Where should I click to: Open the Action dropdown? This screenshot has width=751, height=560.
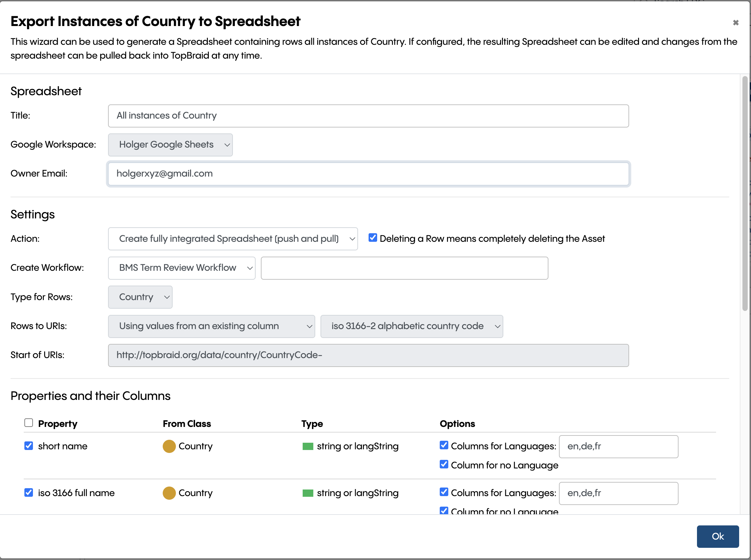pos(233,238)
